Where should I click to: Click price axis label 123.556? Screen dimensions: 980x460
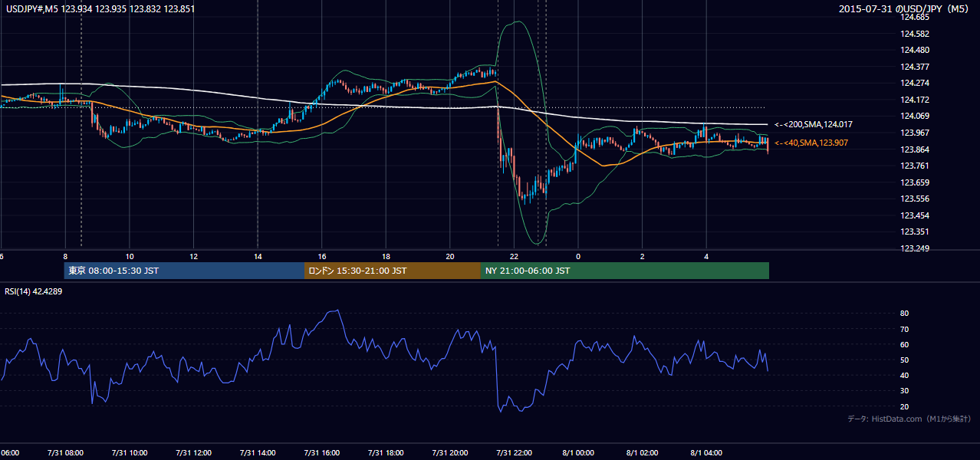coord(916,199)
